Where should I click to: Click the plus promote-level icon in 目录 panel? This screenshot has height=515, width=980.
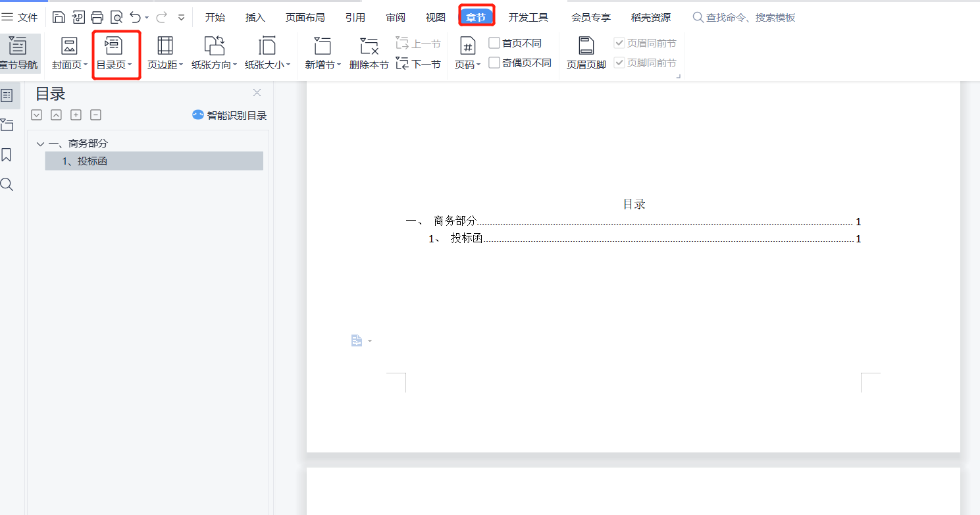tap(76, 115)
